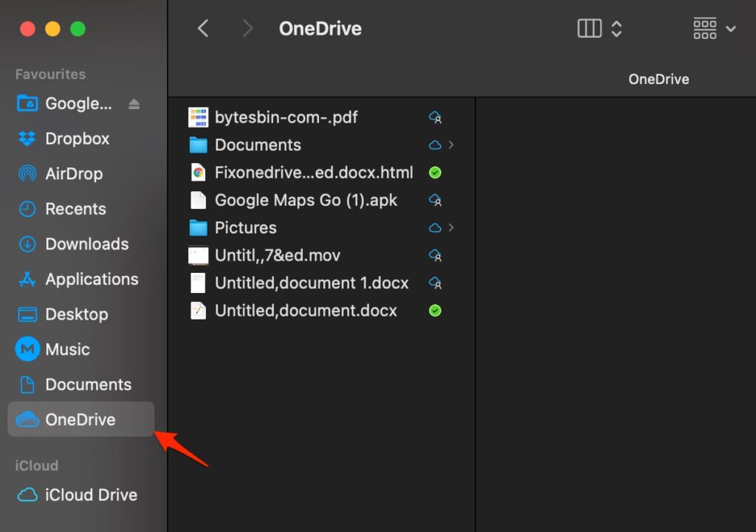Viewport: 756px width, 532px height.
Task: Select OneDrive in the Favourites list
Action: click(x=80, y=419)
